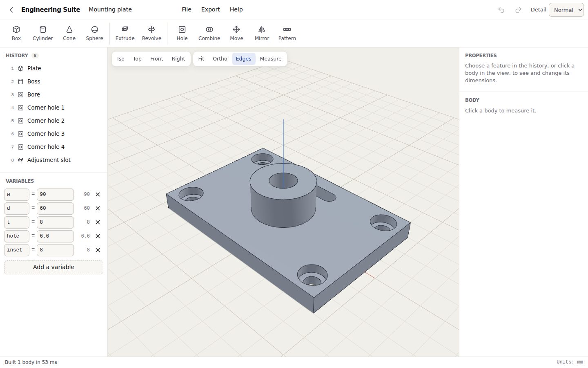Add a Cylinder primitive
The width and height of the screenshot is (588, 368).
click(43, 33)
